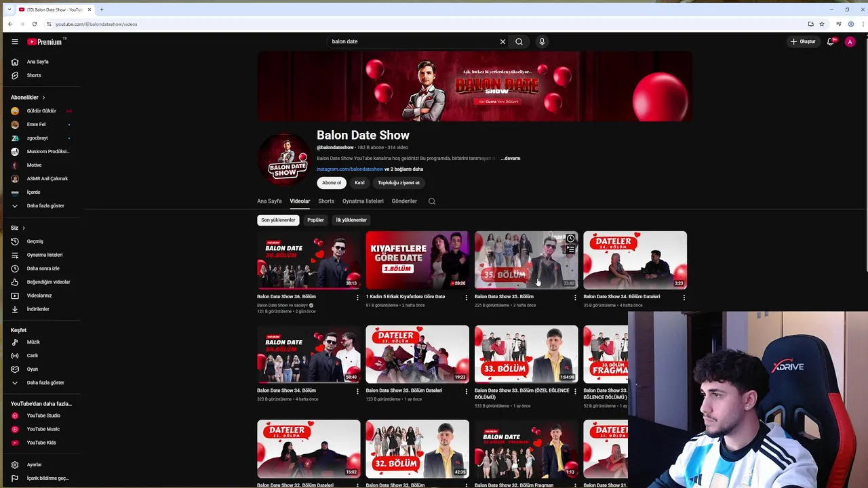Viewport: 868px width, 488px height.
Task: Switch to Ana Sayfa channel tab
Action: coord(269,201)
